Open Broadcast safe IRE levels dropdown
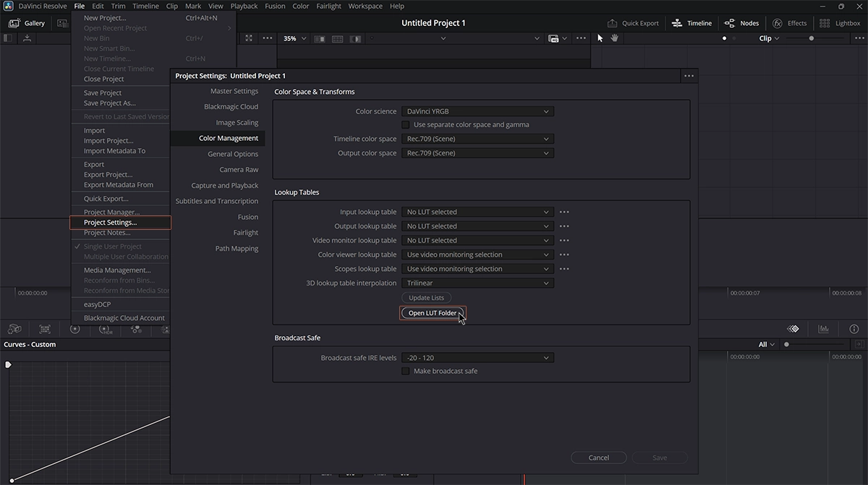This screenshot has width=868, height=485. 477,358
